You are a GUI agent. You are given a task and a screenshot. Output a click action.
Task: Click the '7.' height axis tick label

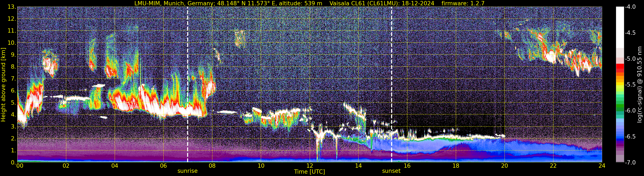(13, 79)
